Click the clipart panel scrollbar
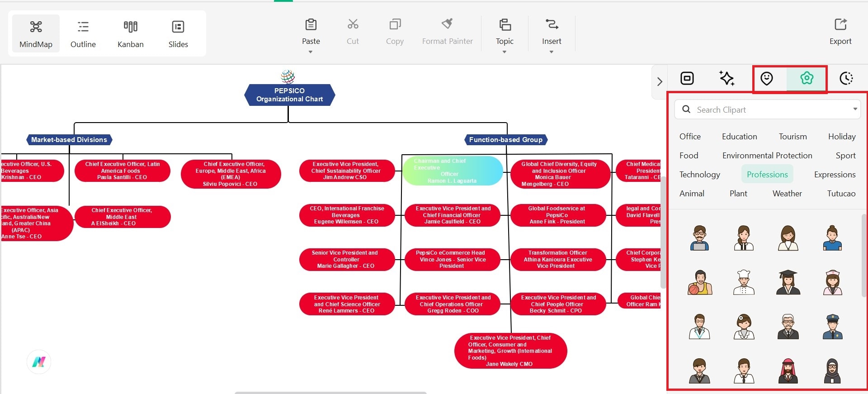The height and width of the screenshot is (394, 868). coord(864,256)
